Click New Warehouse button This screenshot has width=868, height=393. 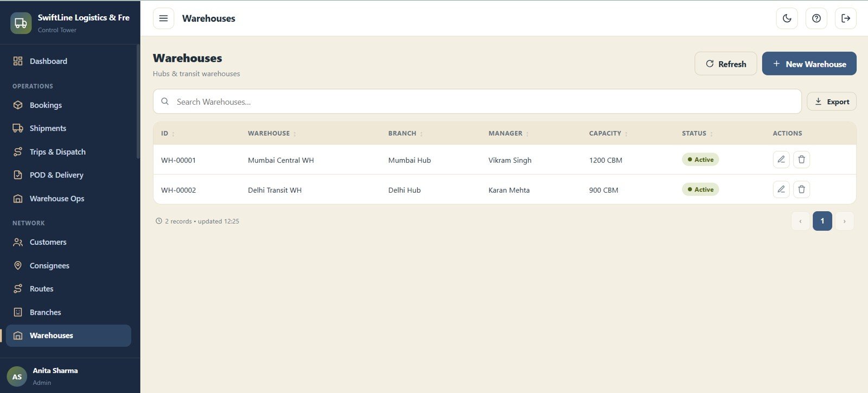[809, 64]
